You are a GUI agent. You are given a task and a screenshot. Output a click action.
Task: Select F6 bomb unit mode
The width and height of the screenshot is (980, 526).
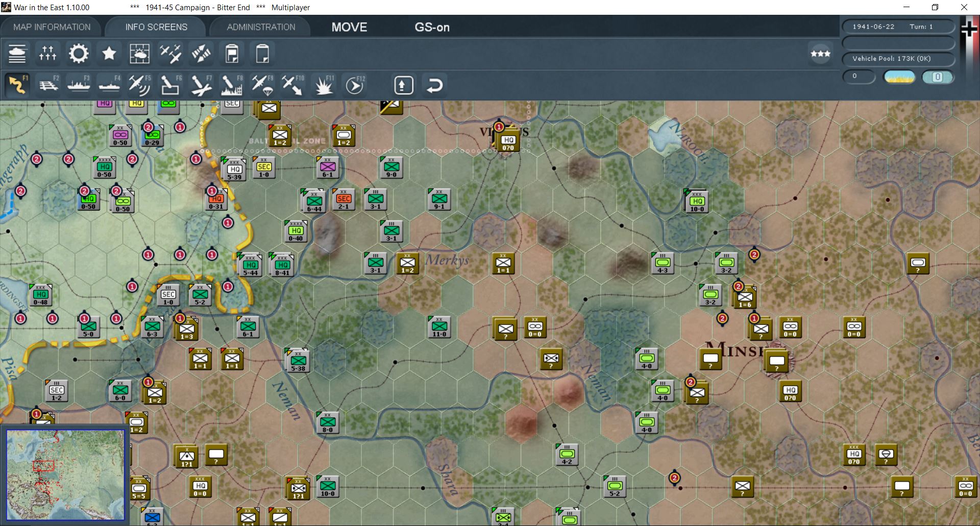click(170, 85)
